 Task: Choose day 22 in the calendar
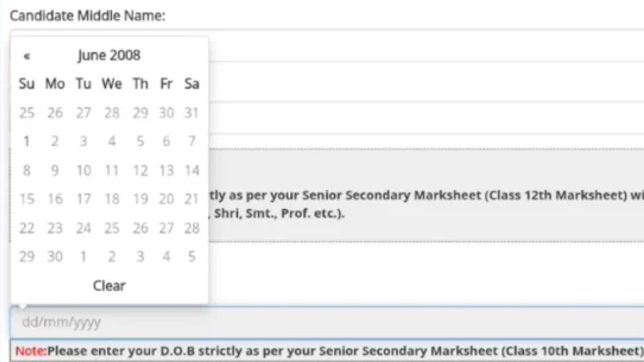(27, 228)
